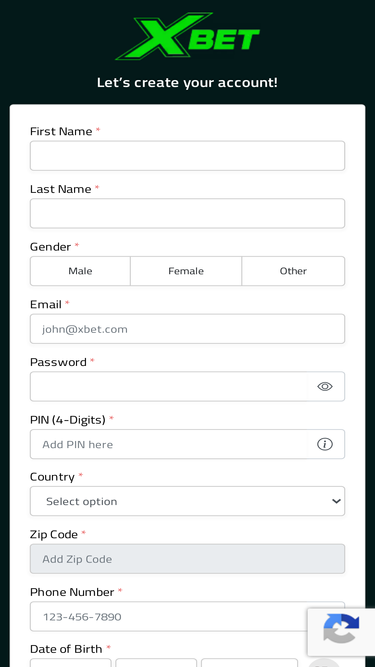Click the "PIN (4-Digits)" label

[x=68, y=420]
